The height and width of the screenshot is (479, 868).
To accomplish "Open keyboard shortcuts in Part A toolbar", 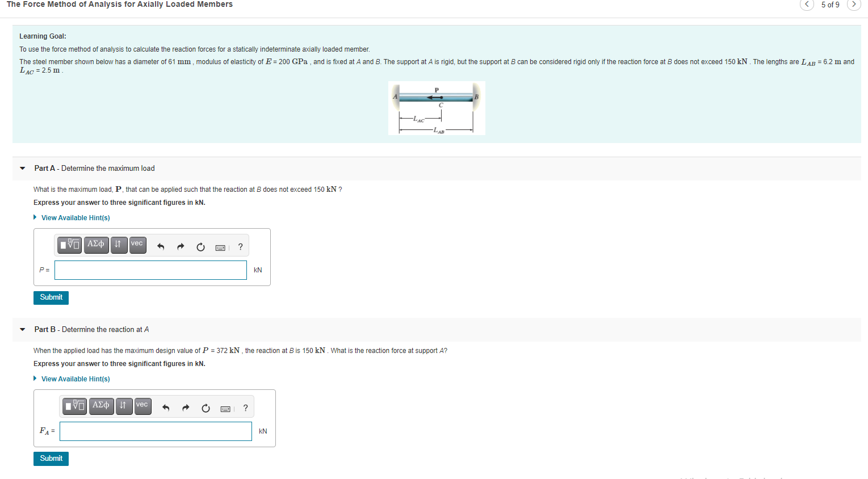I will click(220, 247).
